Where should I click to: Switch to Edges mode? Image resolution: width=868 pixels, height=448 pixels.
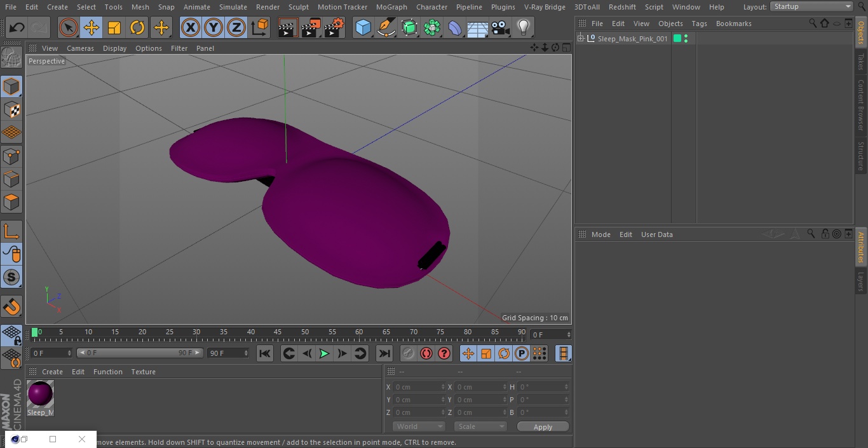point(11,179)
